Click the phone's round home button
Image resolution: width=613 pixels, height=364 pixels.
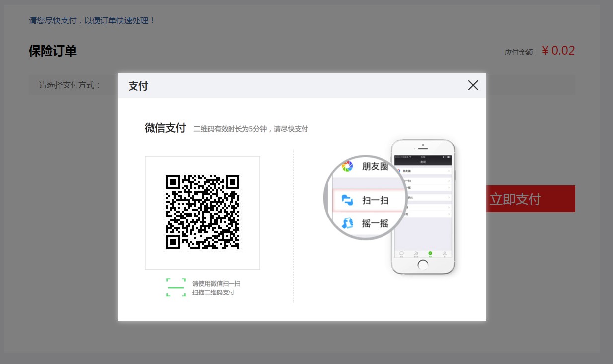coord(423,265)
